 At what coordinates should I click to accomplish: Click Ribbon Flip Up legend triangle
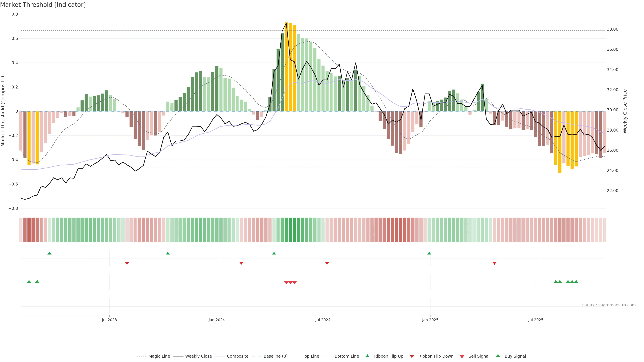pos(367,356)
